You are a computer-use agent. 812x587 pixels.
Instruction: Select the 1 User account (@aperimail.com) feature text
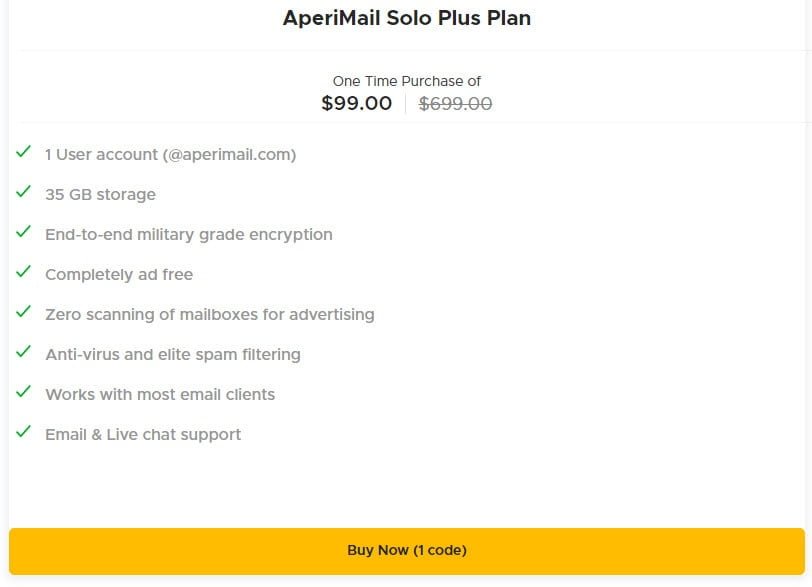(169, 155)
